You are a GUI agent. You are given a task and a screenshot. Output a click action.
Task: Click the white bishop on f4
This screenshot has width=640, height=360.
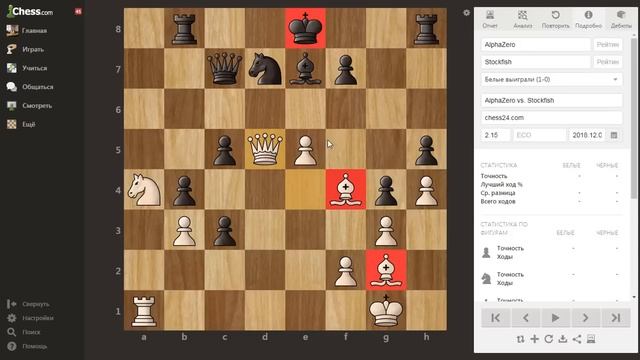point(346,190)
